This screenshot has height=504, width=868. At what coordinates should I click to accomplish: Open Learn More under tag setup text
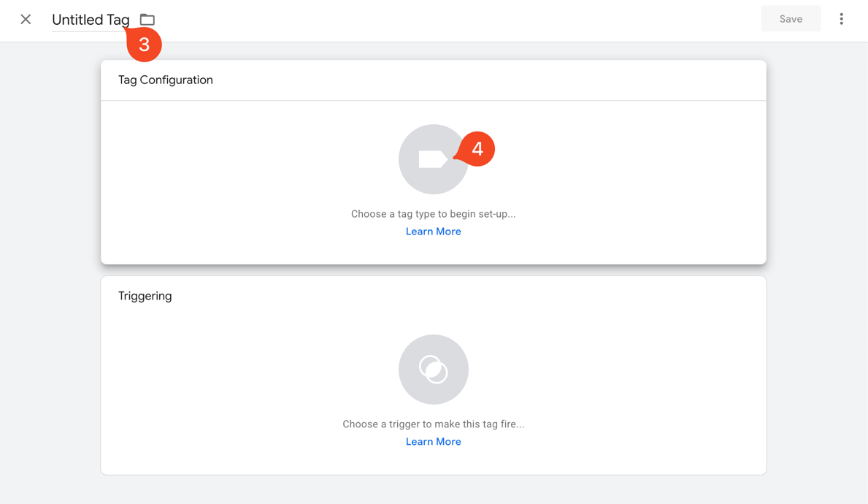pyautogui.click(x=434, y=231)
